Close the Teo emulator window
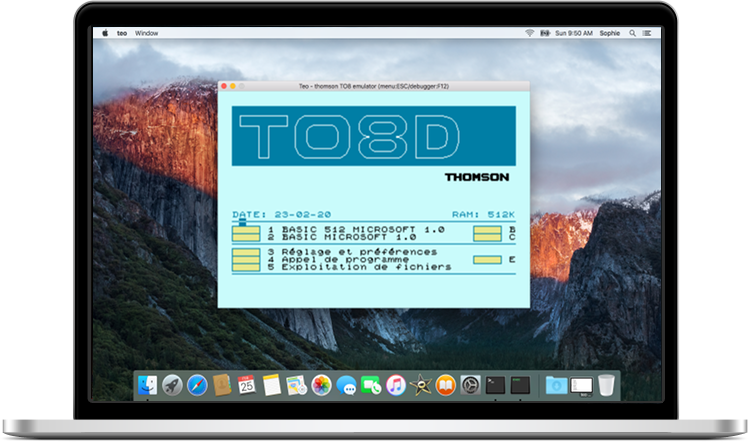The height and width of the screenshot is (442, 749). pyautogui.click(x=224, y=86)
